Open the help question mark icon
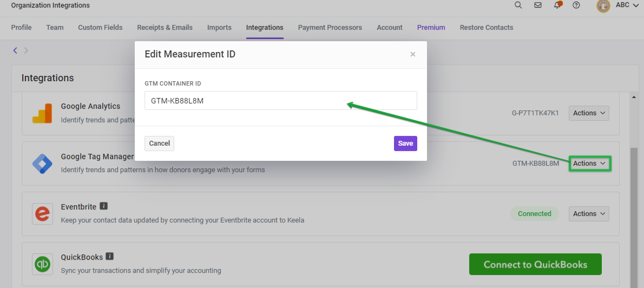The width and height of the screenshot is (644, 288). [576, 5]
